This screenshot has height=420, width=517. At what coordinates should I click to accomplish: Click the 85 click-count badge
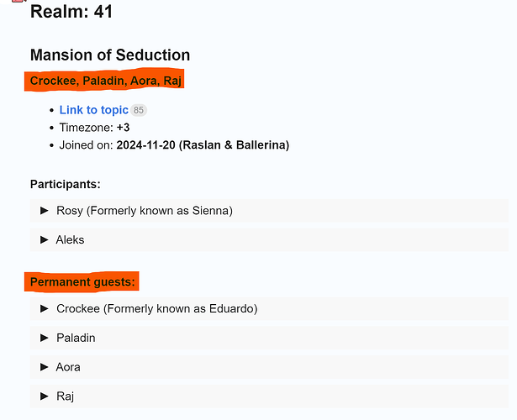pos(139,110)
